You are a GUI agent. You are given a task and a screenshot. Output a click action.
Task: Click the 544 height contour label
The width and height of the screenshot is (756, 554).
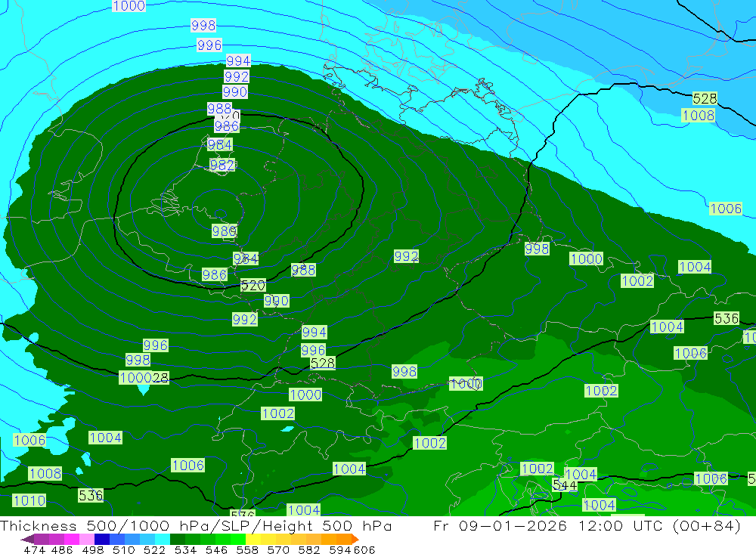click(x=565, y=485)
